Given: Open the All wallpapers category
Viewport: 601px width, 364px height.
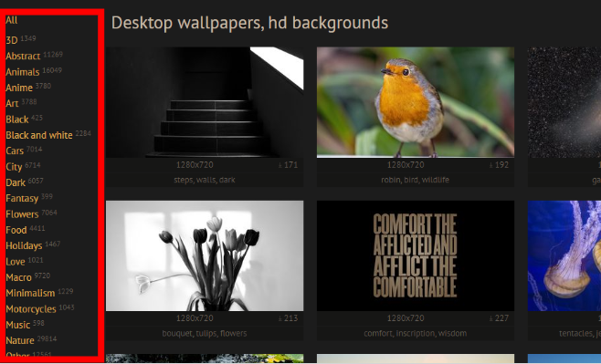Looking at the screenshot, I should pyautogui.click(x=12, y=20).
